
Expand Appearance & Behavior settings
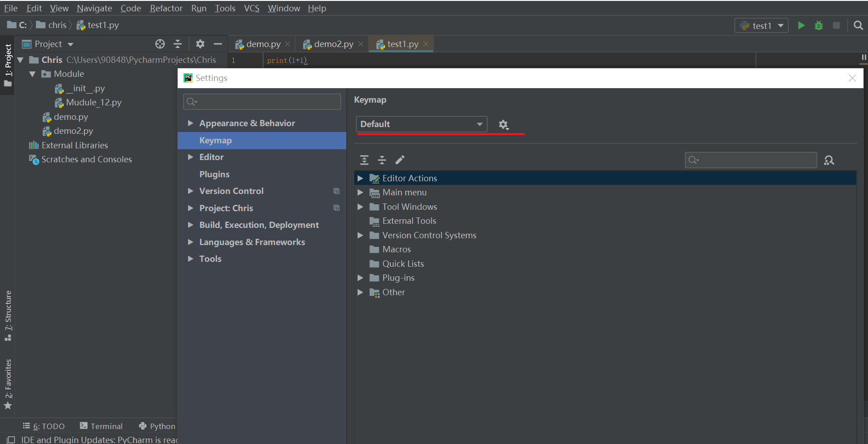pos(191,123)
